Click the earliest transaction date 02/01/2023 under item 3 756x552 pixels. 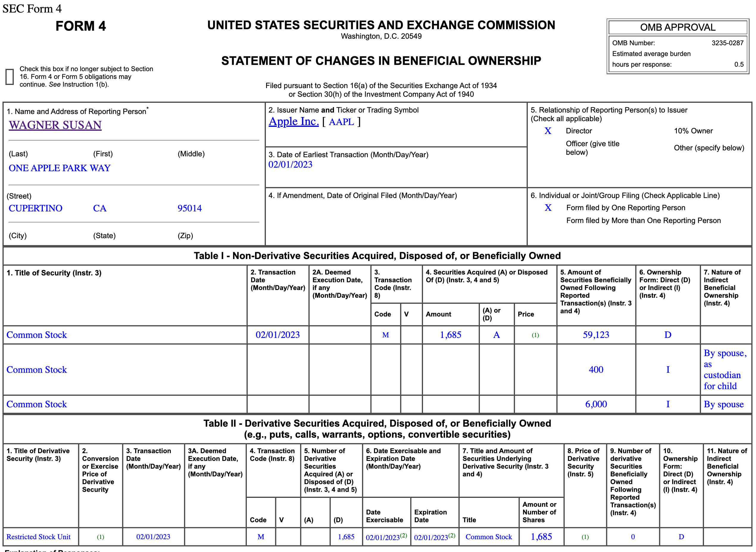point(290,164)
